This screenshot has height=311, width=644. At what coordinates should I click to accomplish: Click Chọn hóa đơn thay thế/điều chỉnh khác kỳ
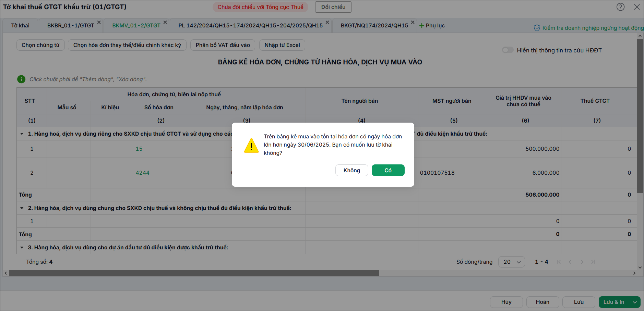[x=127, y=45]
